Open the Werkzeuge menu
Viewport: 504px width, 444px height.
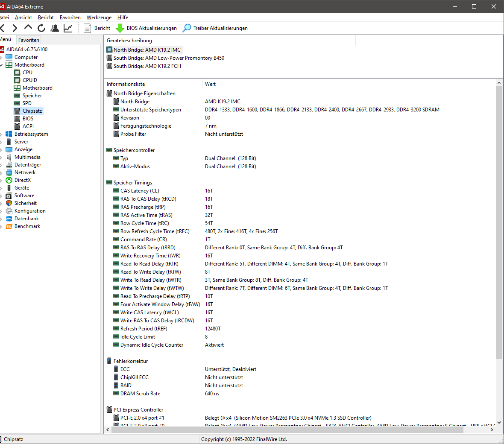point(99,18)
